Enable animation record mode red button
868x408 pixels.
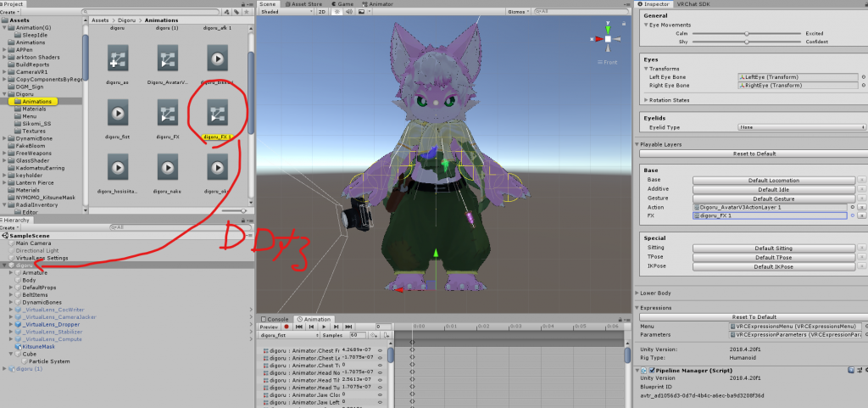tap(287, 327)
